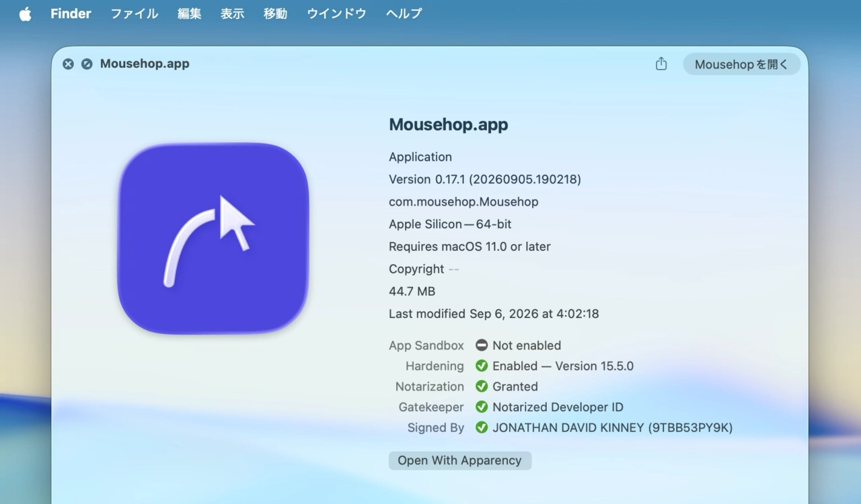Click the green checkmark next to Notarization

482,386
